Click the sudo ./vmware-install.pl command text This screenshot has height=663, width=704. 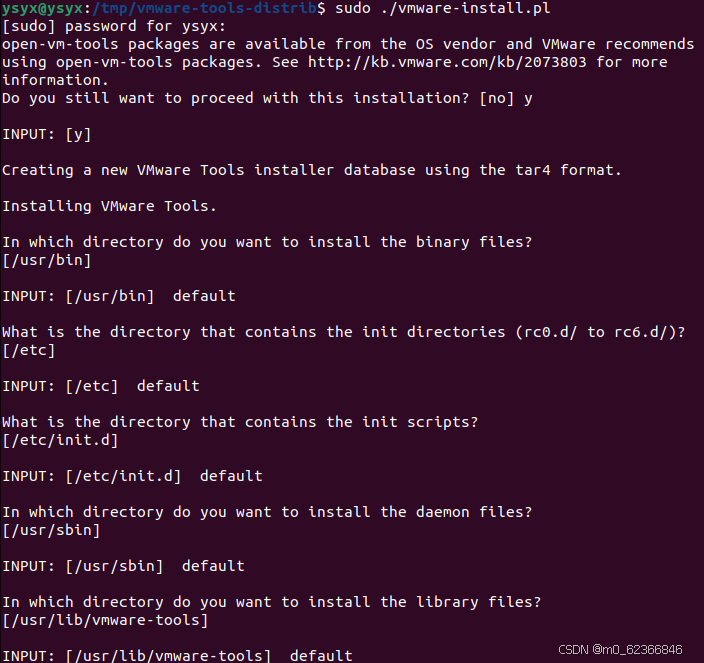[443, 8]
